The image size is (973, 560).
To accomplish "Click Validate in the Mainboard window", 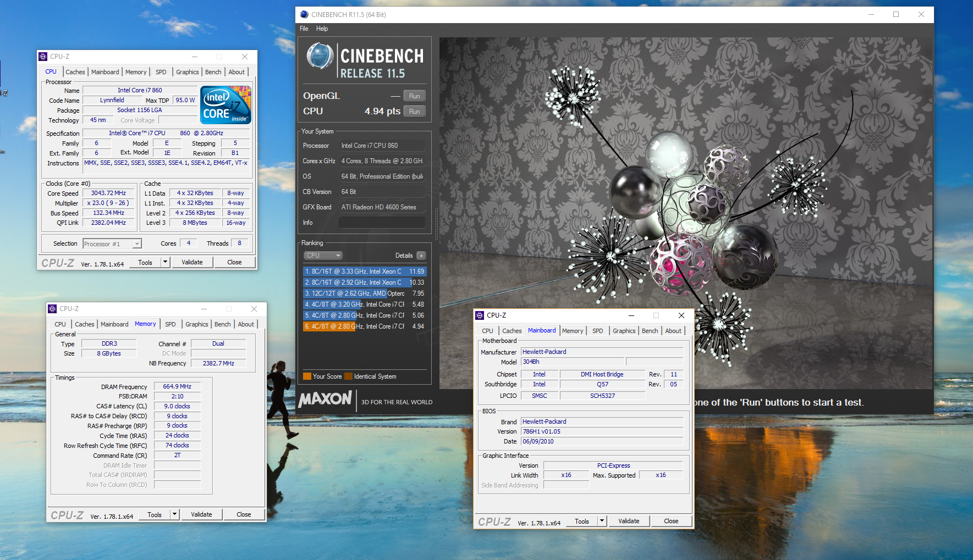I will (x=629, y=521).
